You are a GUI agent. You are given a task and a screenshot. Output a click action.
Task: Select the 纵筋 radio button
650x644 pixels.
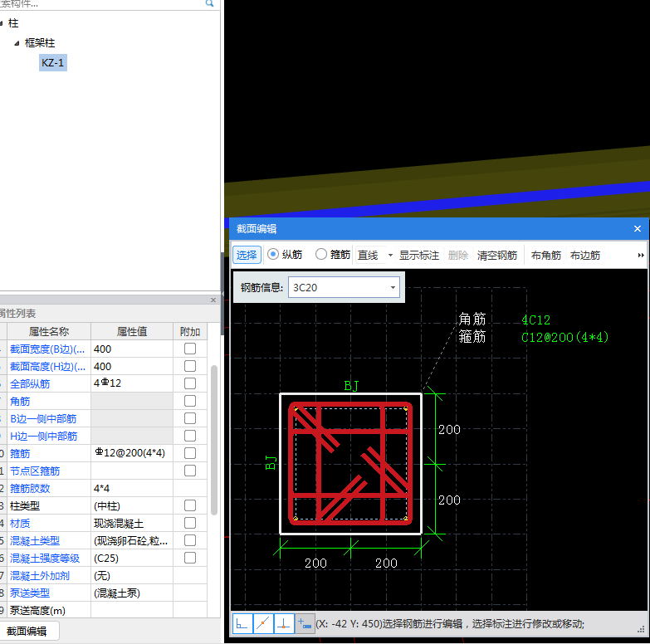pos(273,254)
